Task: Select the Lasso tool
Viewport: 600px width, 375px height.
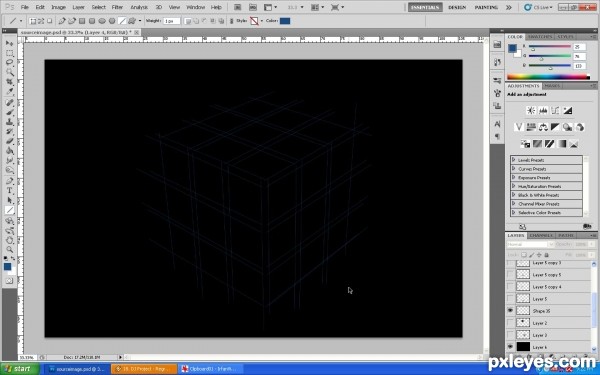Action: click(9, 62)
